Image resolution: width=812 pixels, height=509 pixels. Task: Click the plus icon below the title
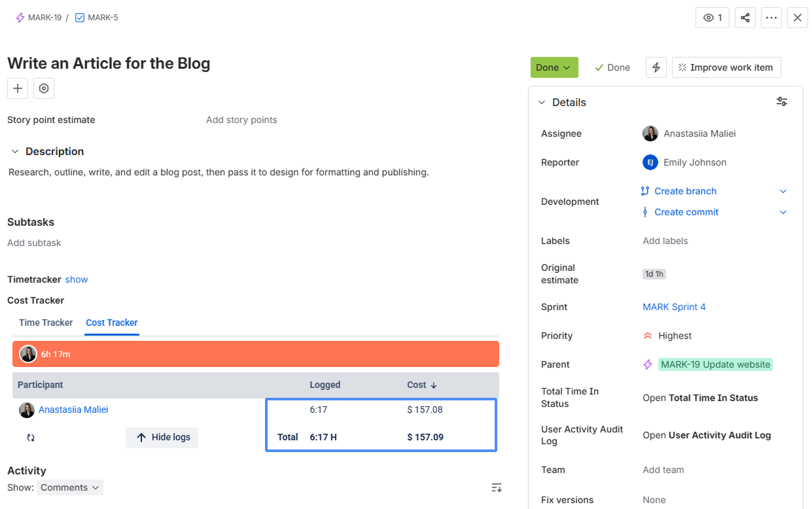click(x=18, y=88)
